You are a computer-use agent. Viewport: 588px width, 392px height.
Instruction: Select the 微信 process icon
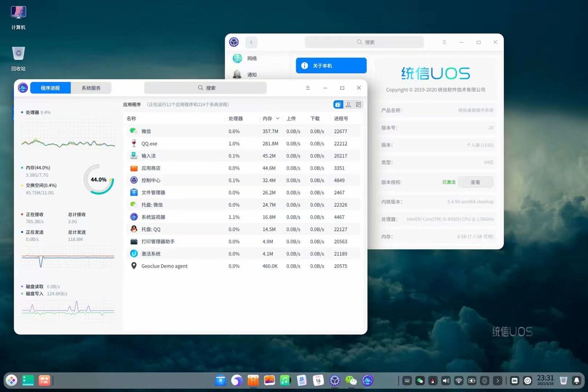coord(134,131)
